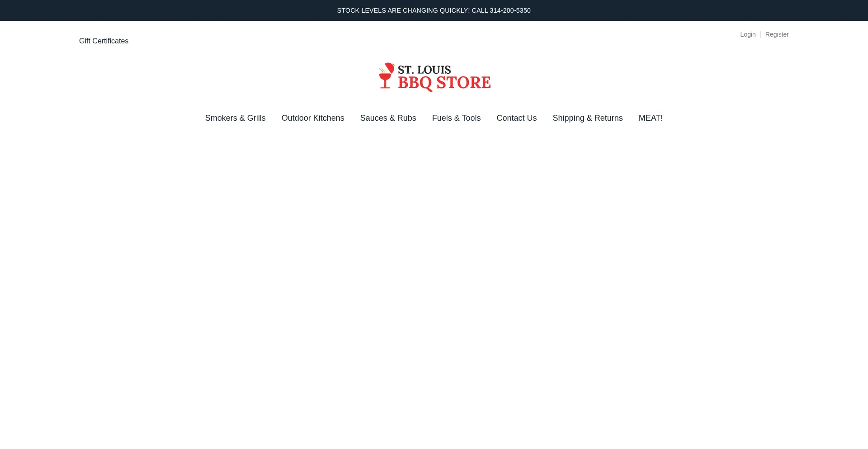Open the Outdoor Kitchens menu
868x449 pixels.
tap(313, 118)
